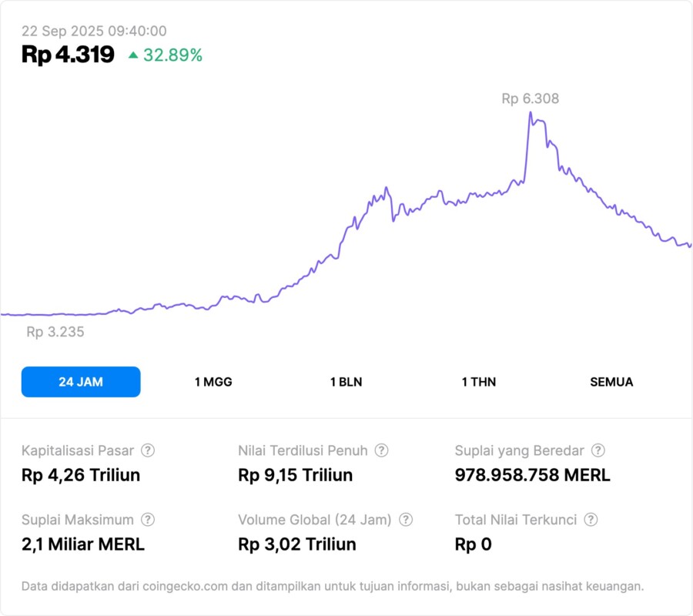Click help icon beside Total Nilai Terkunci
The height and width of the screenshot is (616, 693).
pyautogui.click(x=591, y=520)
